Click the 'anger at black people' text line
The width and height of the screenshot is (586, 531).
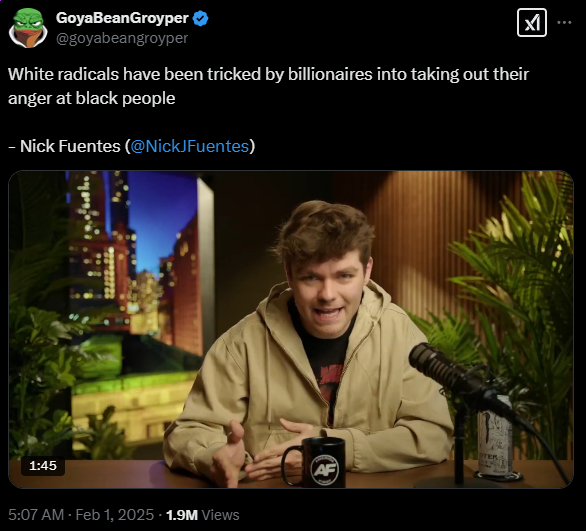pos(92,98)
